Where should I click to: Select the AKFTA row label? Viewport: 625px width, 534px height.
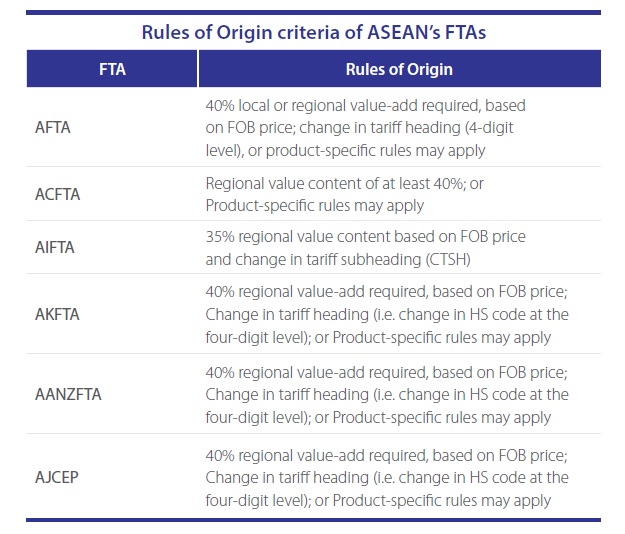click(54, 313)
